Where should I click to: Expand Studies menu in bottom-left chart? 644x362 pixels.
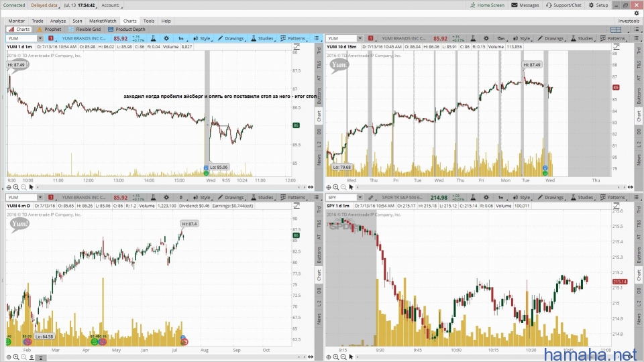tap(263, 197)
